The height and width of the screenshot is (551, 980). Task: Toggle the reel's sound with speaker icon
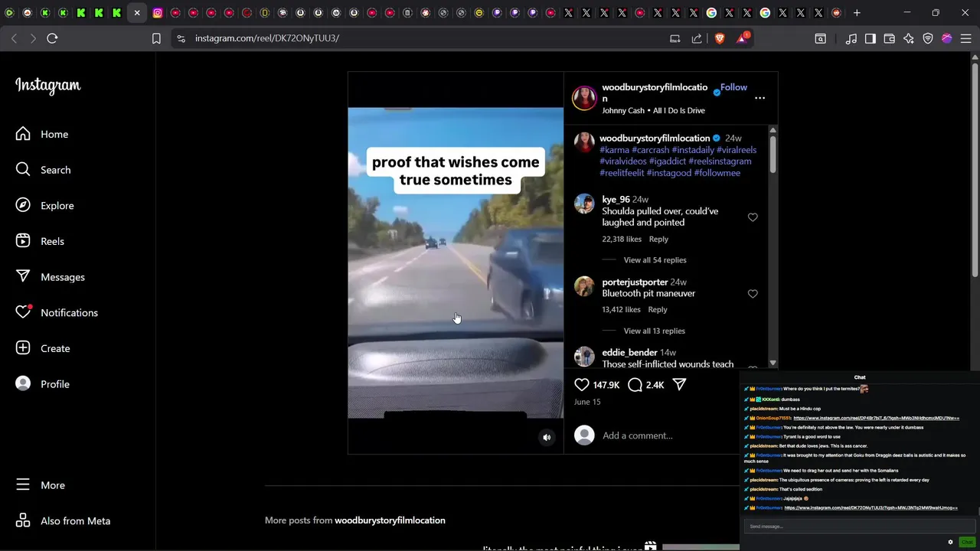pos(547,438)
